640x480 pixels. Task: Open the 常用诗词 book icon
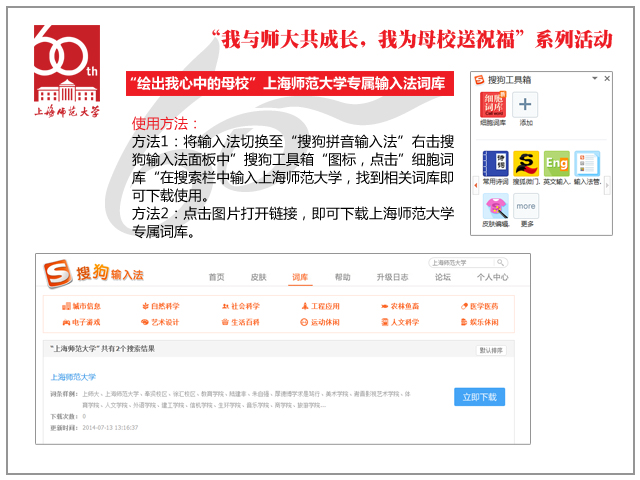(x=494, y=165)
